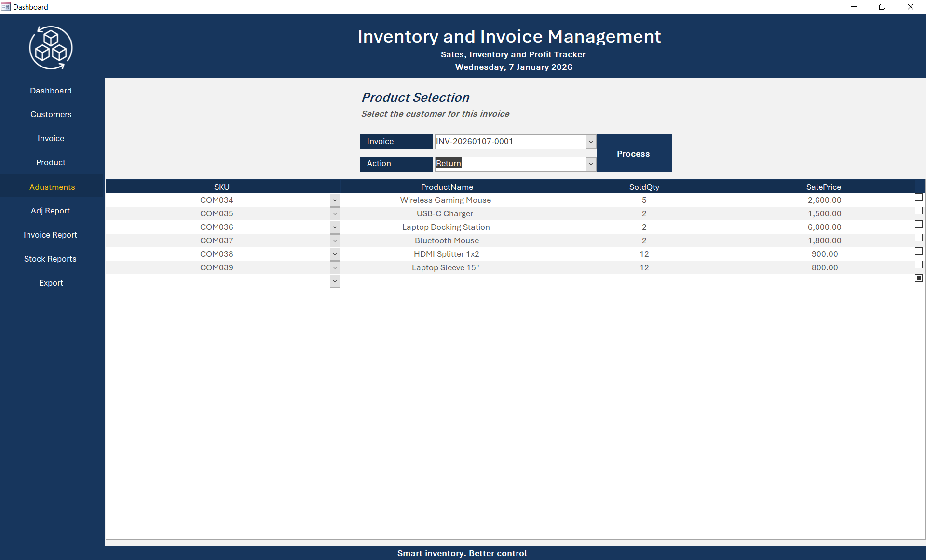This screenshot has height=560, width=926.
Task: Click the inventory boxes logo icon
Action: pos(51,48)
